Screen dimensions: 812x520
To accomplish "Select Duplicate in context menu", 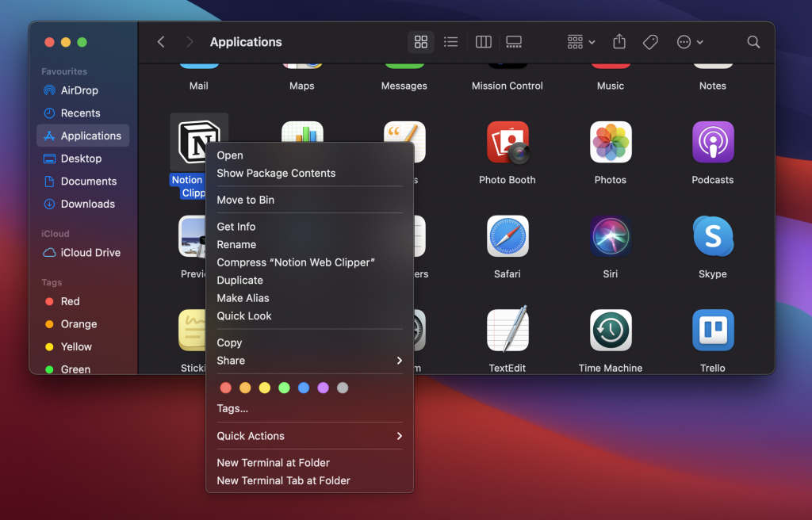I will (310, 280).
